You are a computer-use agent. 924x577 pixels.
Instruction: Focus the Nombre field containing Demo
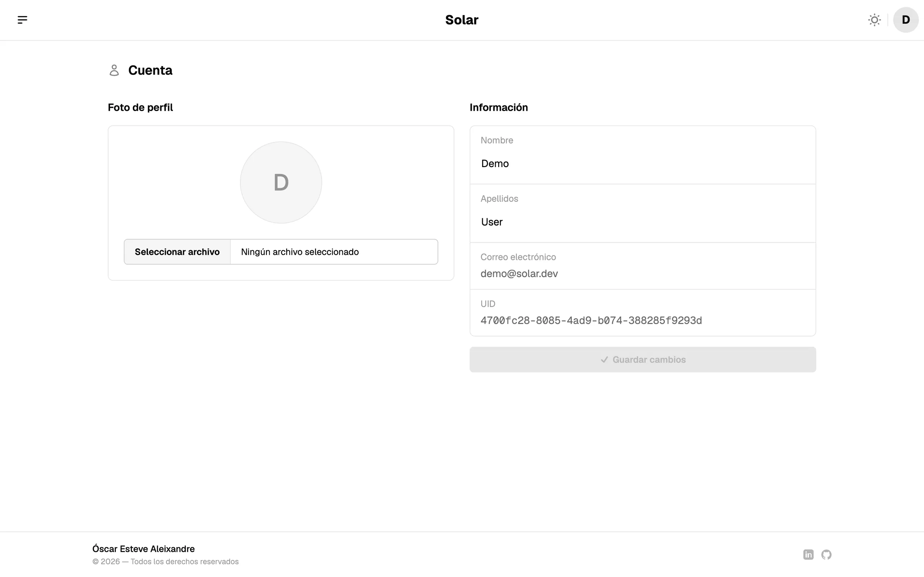[643, 163]
